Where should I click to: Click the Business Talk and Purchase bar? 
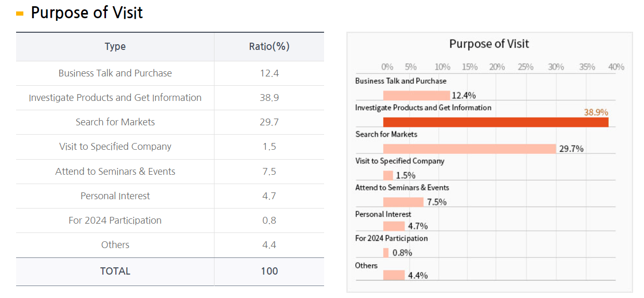pos(417,95)
